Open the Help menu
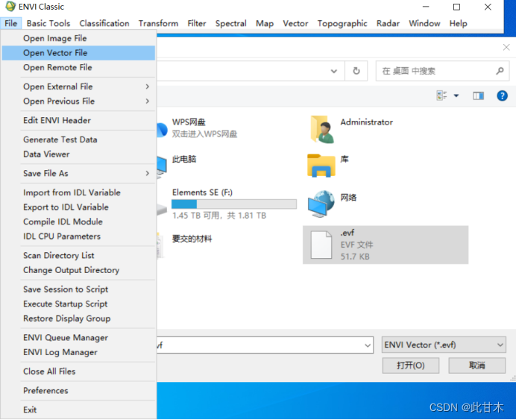 tap(458, 23)
